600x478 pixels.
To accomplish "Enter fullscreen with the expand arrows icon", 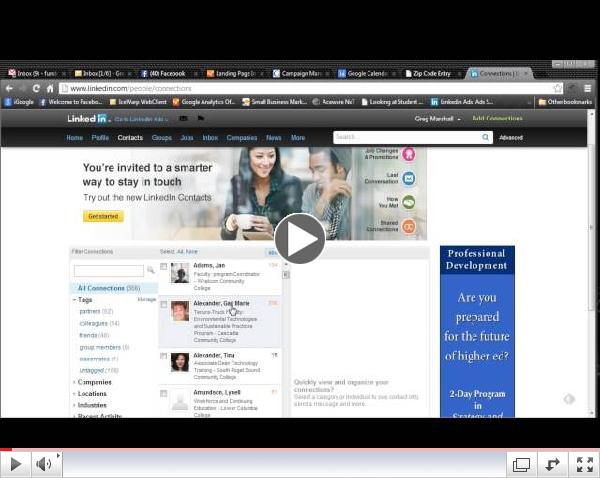I will coord(584,465).
